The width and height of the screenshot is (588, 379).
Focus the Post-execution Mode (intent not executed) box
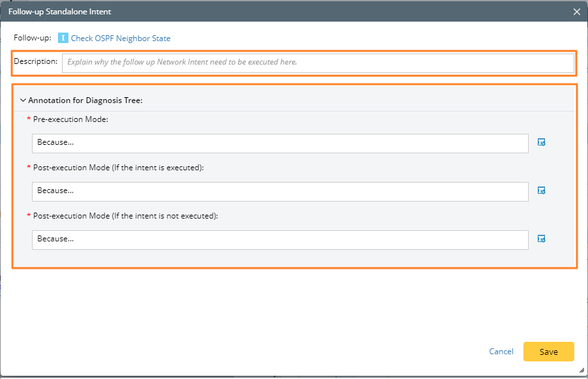(x=280, y=239)
